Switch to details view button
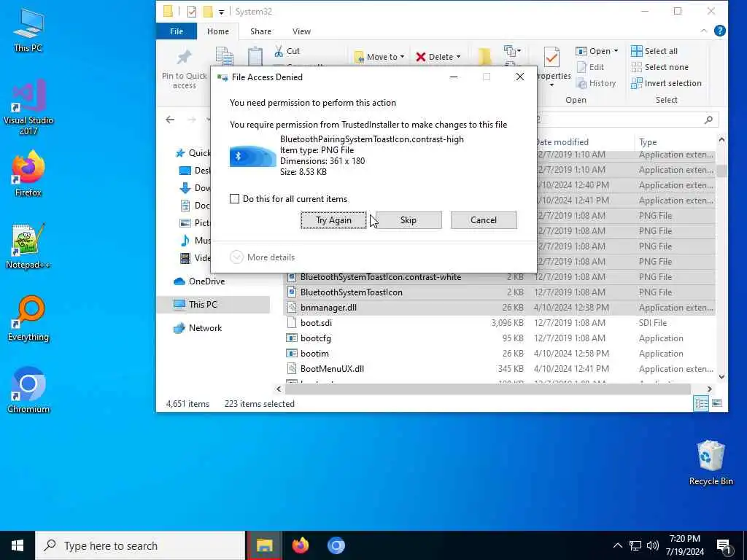The image size is (747, 560). 701,403
